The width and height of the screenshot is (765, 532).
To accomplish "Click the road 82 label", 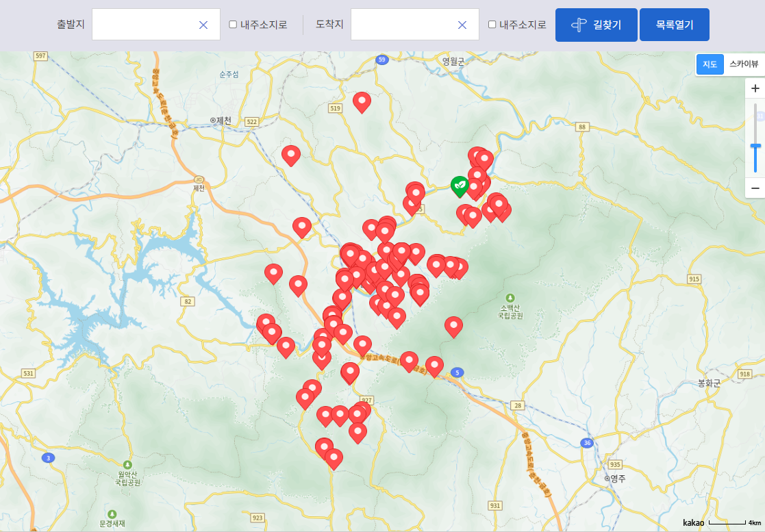I will coord(188,301).
